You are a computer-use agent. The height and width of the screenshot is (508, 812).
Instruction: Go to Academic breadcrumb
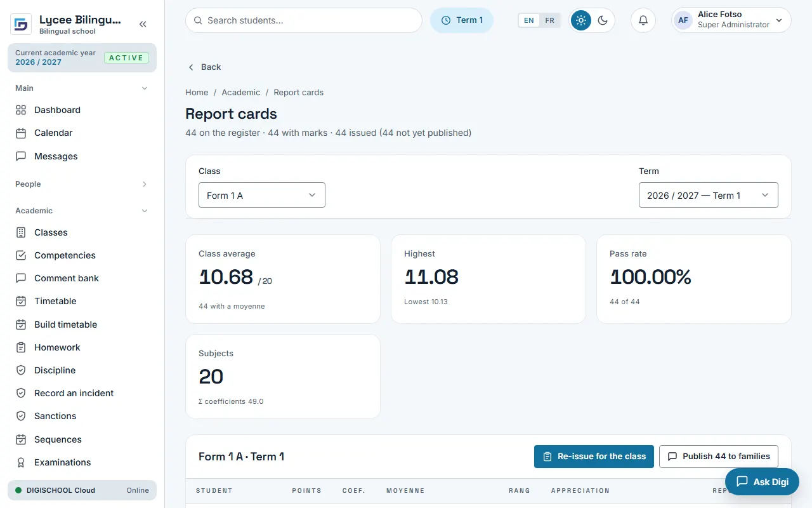pyautogui.click(x=241, y=92)
